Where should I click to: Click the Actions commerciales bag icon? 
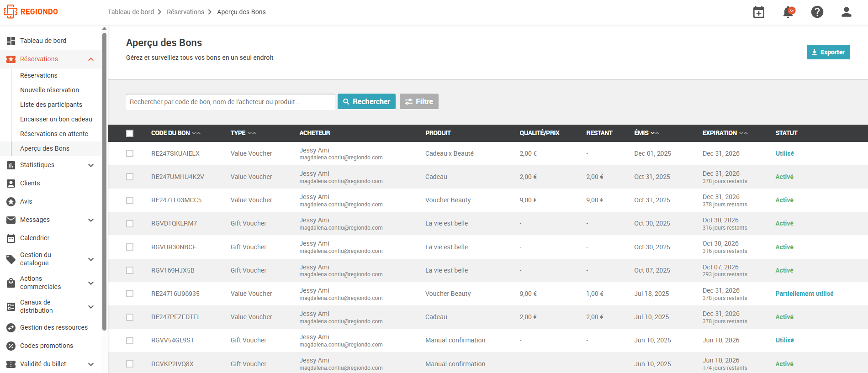tap(11, 283)
